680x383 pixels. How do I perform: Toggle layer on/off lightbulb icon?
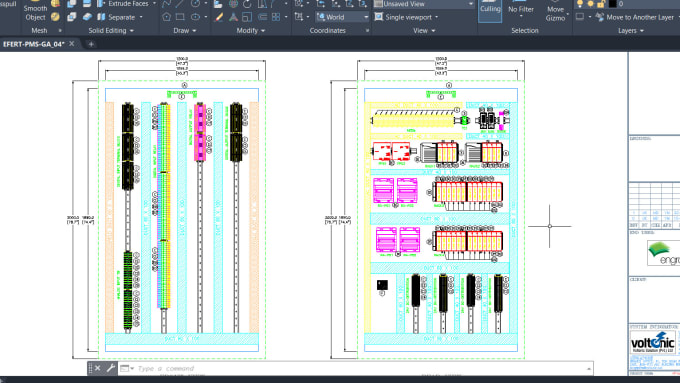coord(580,4)
